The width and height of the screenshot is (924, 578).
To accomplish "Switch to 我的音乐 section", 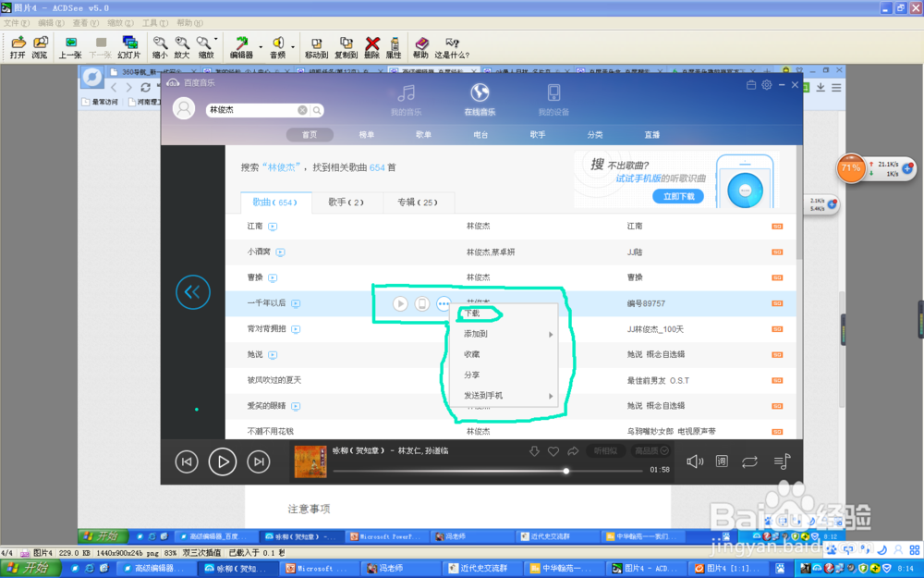I will [406, 100].
